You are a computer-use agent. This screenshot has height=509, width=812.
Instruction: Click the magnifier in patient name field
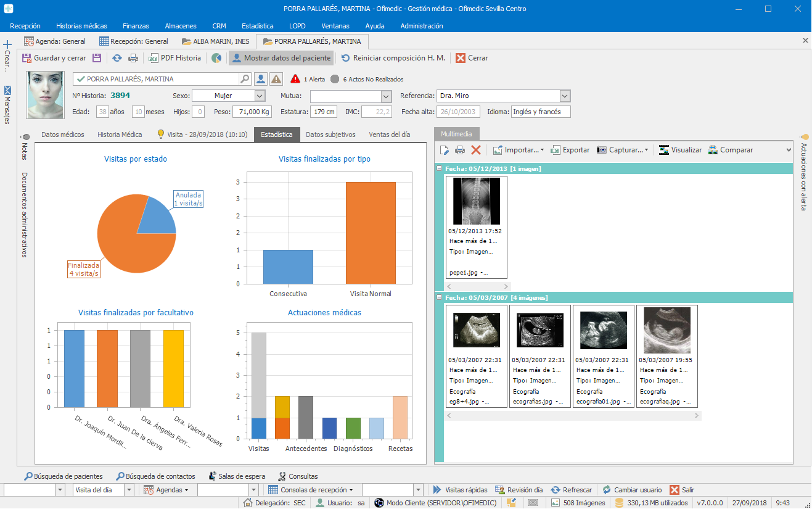(x=245, y=79)
